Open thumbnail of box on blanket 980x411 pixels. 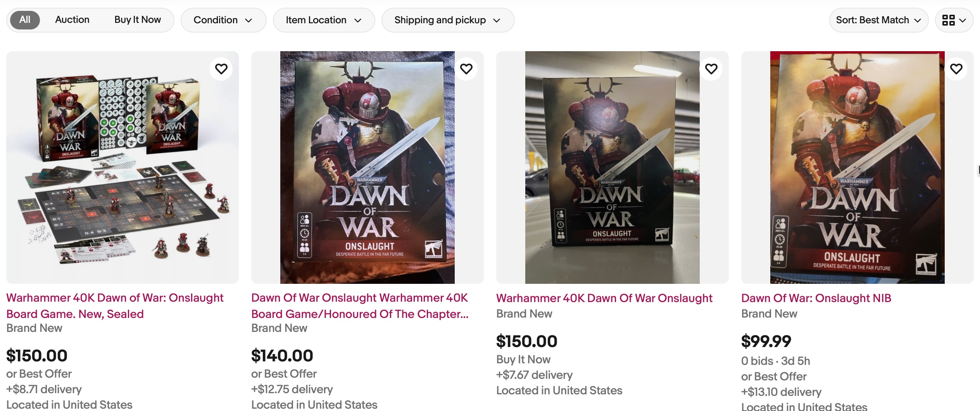click(x=367, y=168)
